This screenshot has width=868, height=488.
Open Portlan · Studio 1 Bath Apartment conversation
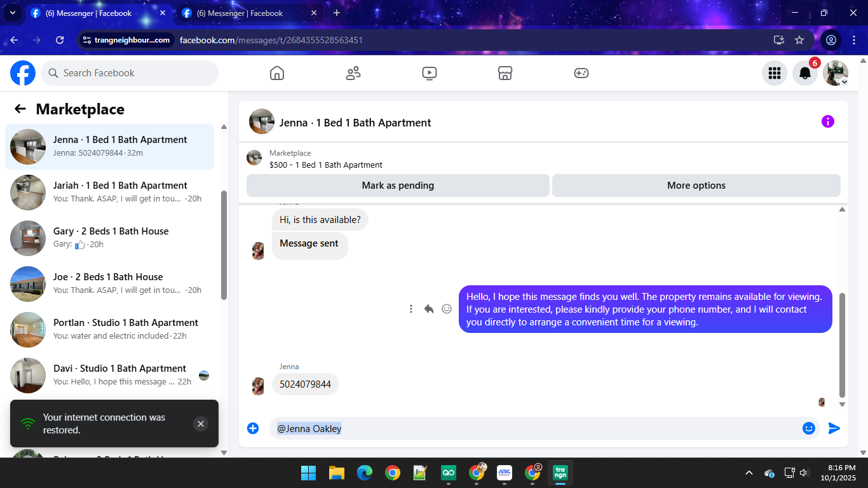pos(109,330)
